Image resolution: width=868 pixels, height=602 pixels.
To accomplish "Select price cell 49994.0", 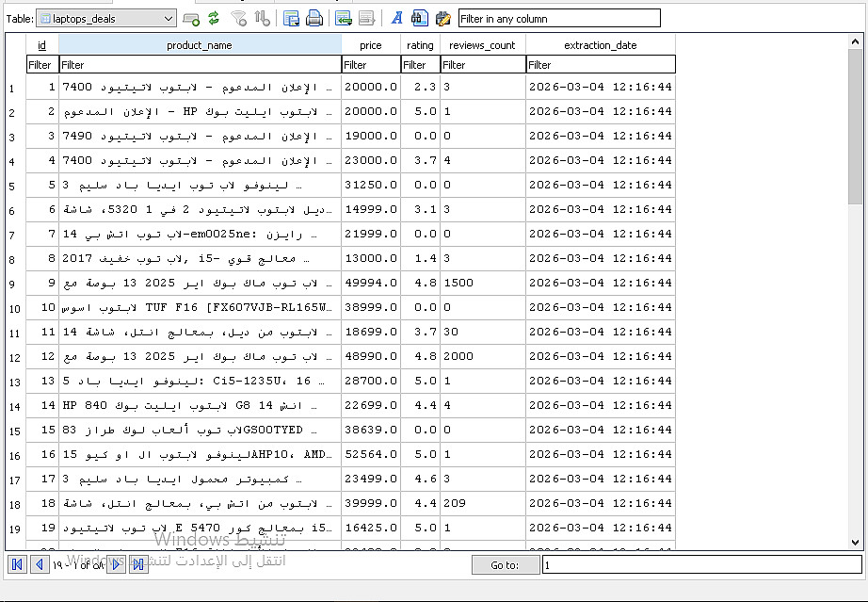I will 371,283.
